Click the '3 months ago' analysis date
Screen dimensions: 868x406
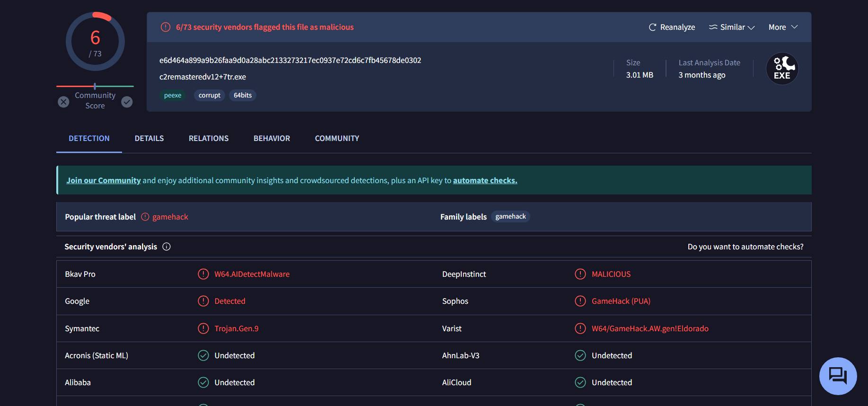[x=702, y=75]
